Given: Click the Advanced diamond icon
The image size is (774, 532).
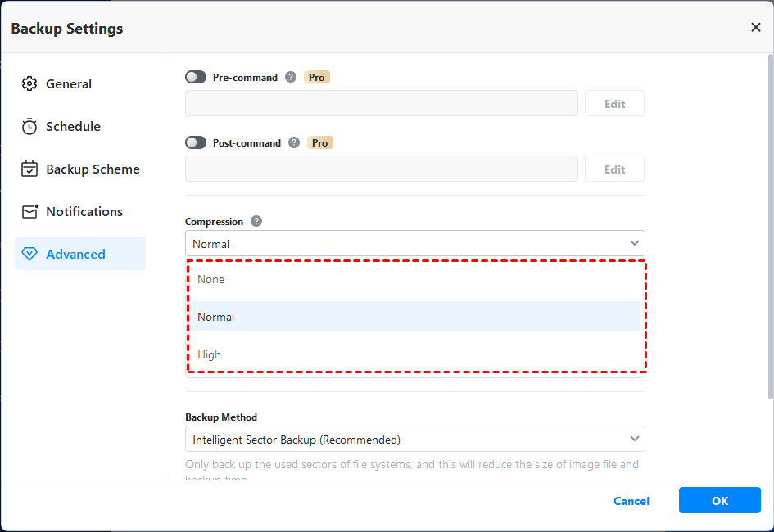Looking at the screenshot, I should pyautogui.click(x=29, y=254).
